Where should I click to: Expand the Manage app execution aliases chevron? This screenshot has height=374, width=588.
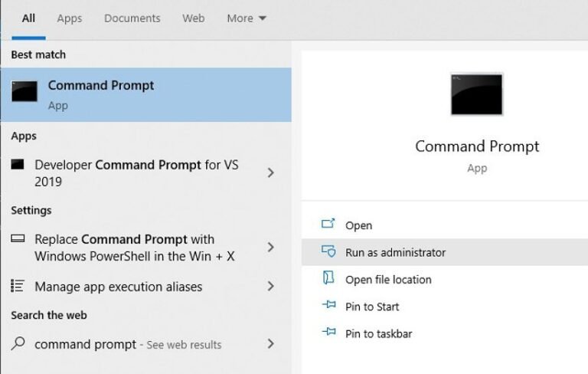(270, 287)
